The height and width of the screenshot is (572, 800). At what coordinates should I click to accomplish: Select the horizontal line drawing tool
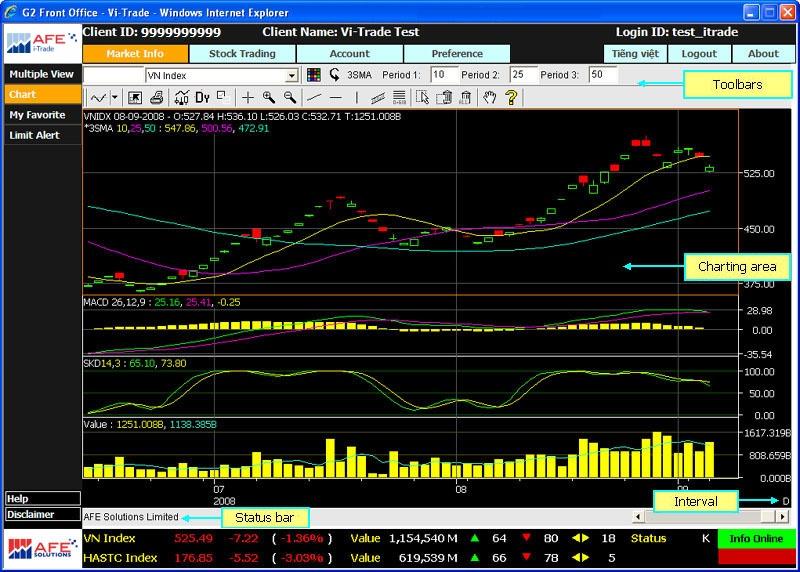[335, 97]
